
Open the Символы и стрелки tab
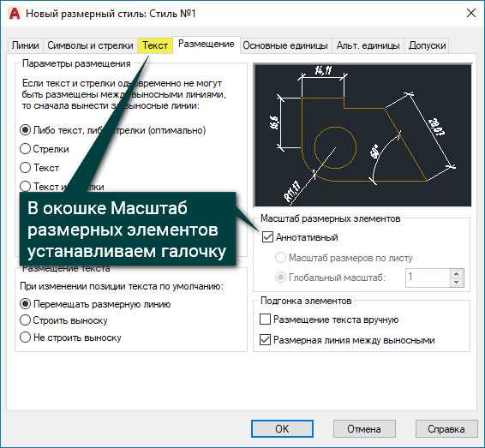tap(90, 45)
